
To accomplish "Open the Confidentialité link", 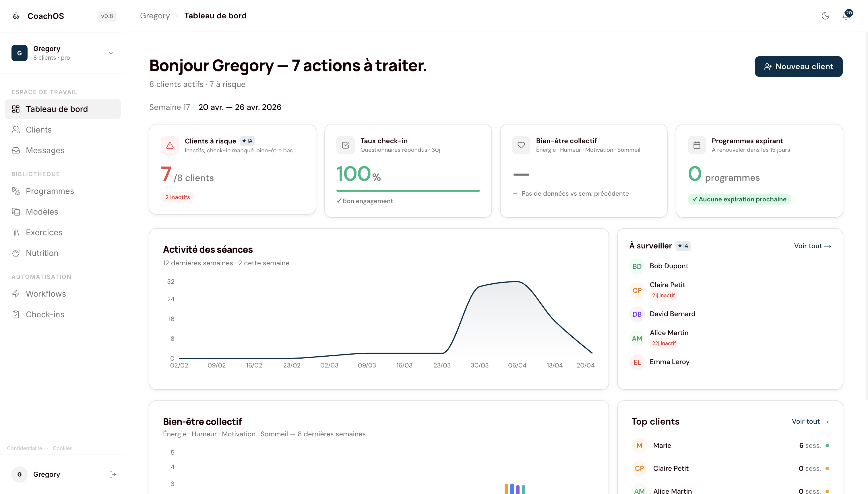I will click(24, 448).
